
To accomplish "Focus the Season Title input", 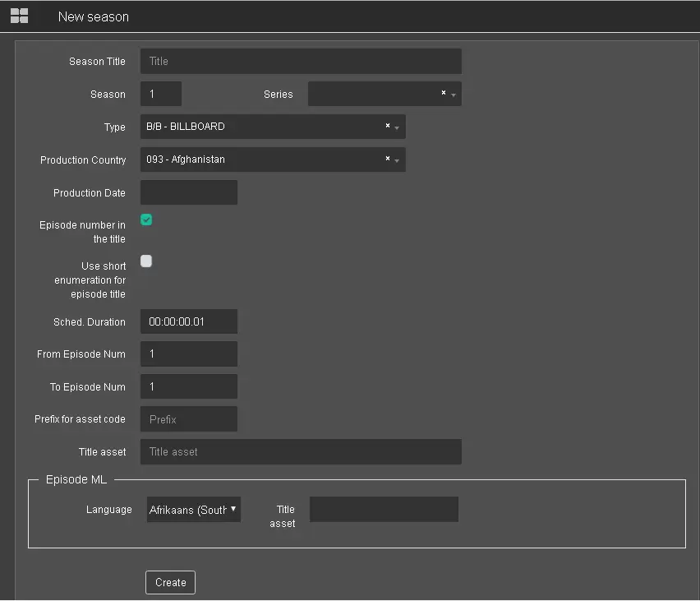I will point(301,61).
